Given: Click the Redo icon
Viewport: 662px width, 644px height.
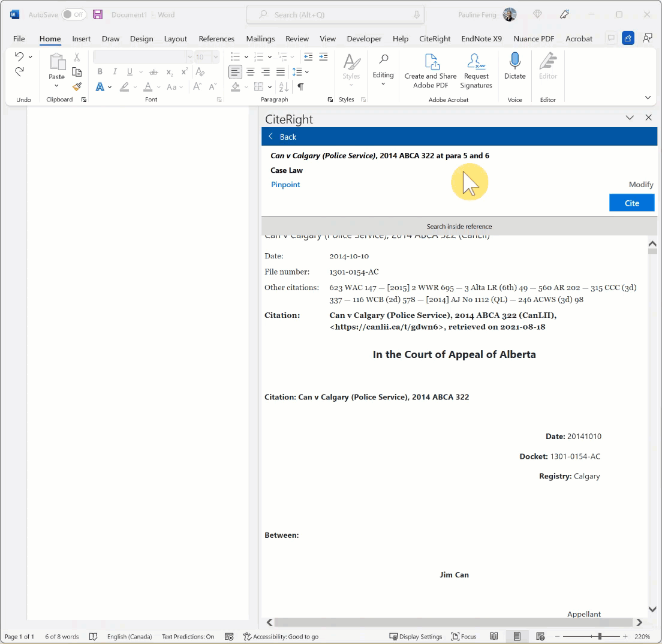Looking at the screenshot, I should [19, 72].
